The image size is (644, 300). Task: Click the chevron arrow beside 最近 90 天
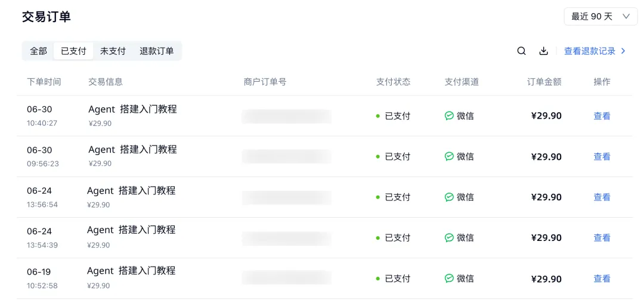tap(626, 17)
